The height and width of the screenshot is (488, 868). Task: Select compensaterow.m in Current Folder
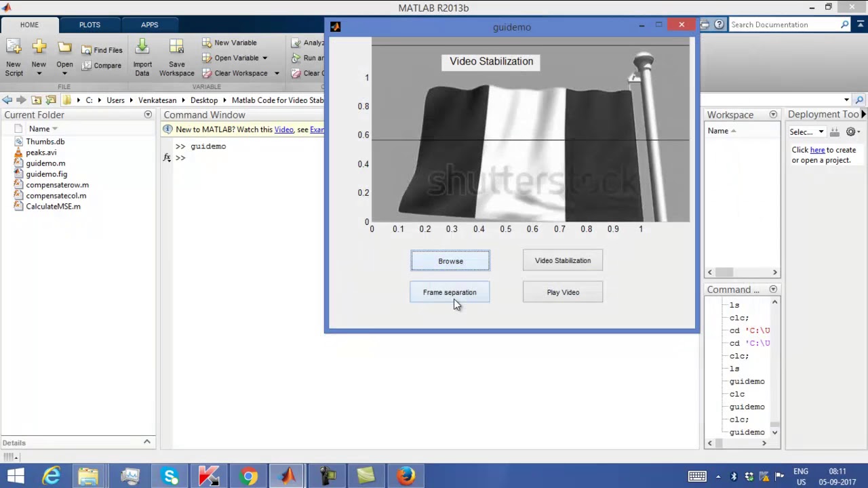[57, 185]
